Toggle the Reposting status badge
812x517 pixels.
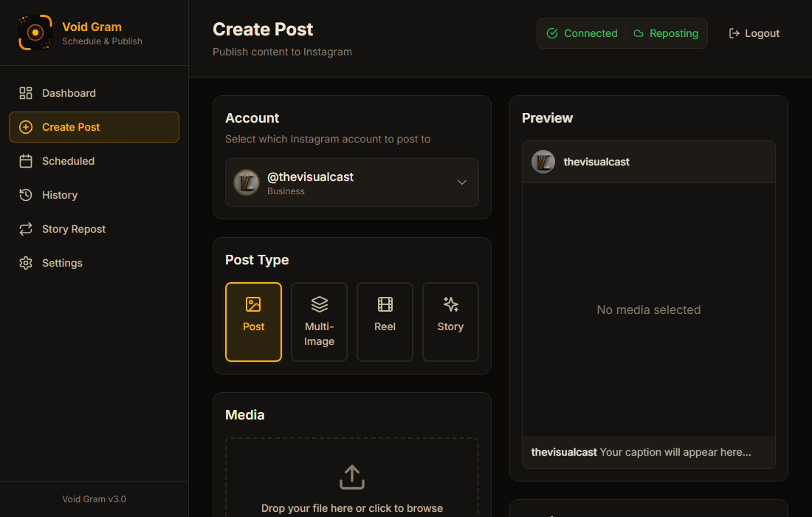[665, 33]
